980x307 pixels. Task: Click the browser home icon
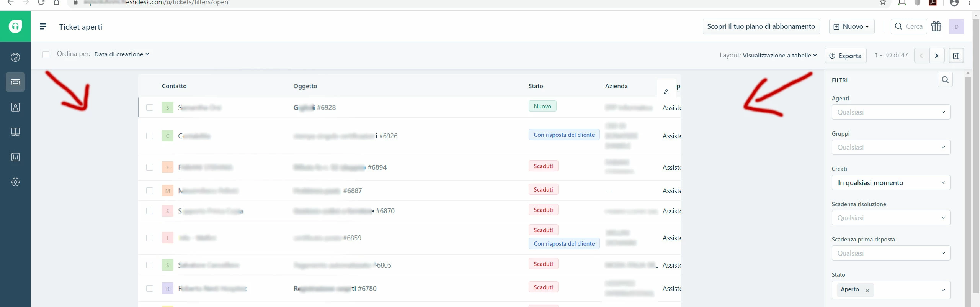[x=57, y=2]
